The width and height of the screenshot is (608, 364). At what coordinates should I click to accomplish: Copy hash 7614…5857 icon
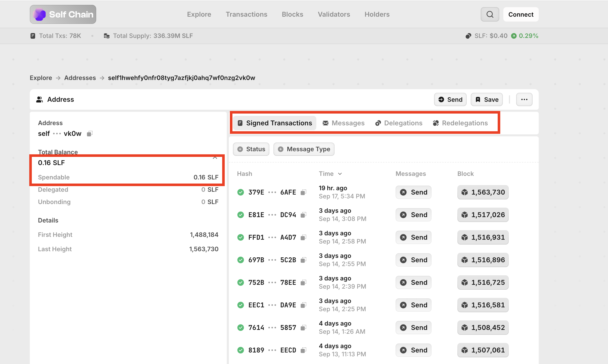(303, 328)
